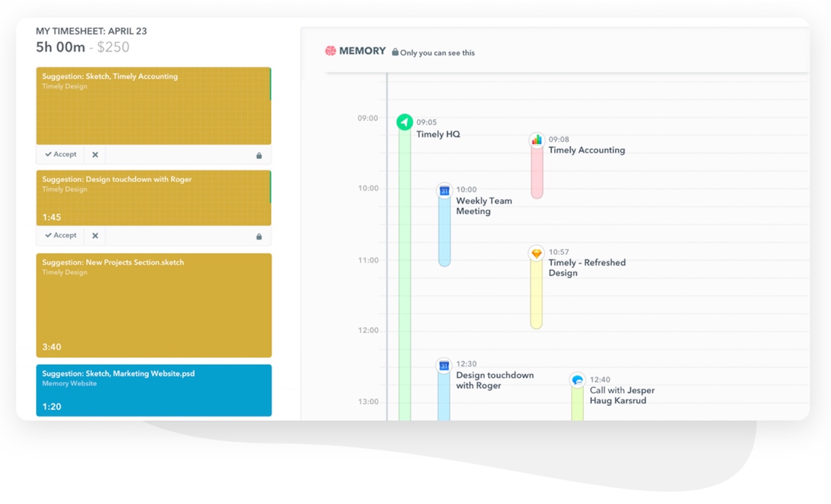The height and width of the screenshot is (504, 831).
Task: Toggle the lock on the Sketch, Timely Accounting suggestion
Action: coord(259,155)
